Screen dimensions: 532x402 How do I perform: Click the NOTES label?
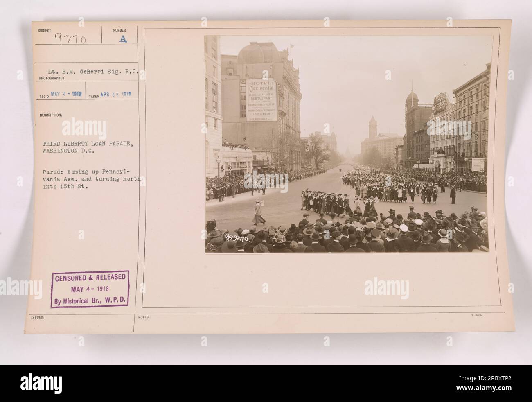point(143,317)
